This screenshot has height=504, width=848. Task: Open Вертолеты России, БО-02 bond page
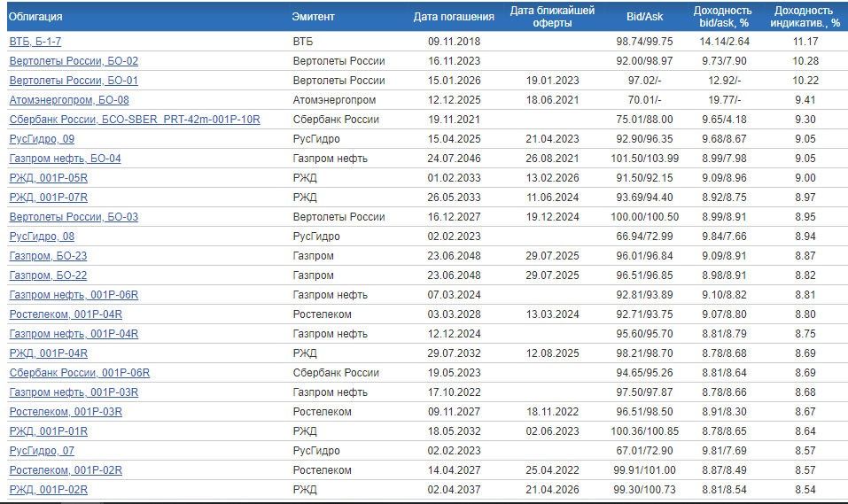74,61
